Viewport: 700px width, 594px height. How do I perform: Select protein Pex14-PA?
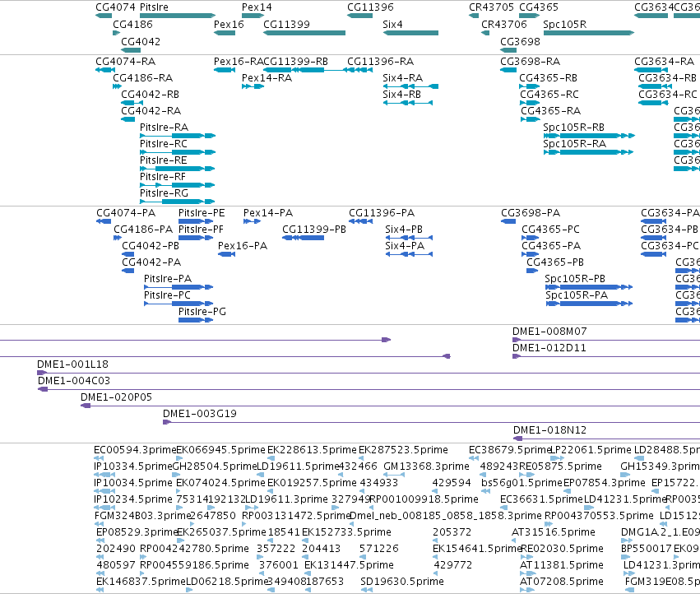click(x=268, y=212)
